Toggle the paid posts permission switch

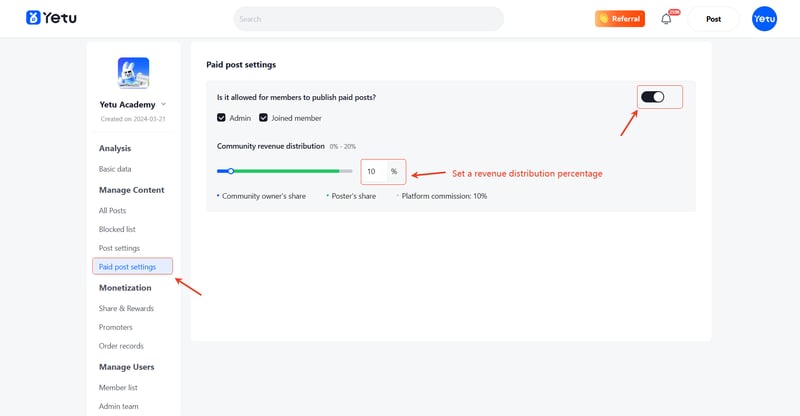[652, 97]
